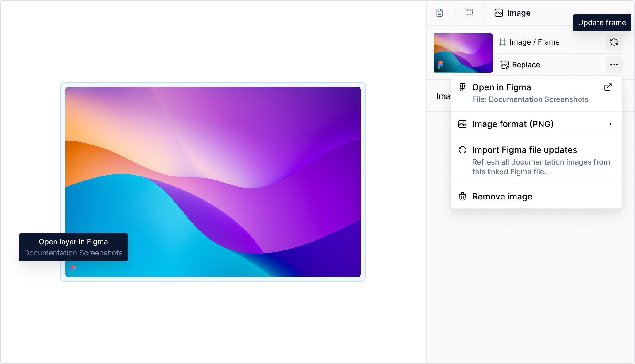
Task: Expand the Image format (PNG) submenu
Action: pos(610,124)
